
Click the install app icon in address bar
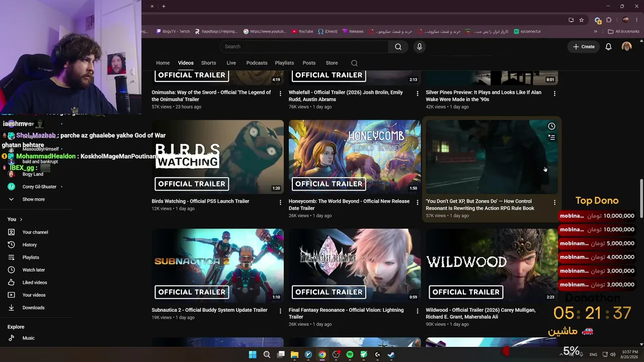(x=571, y=20)
